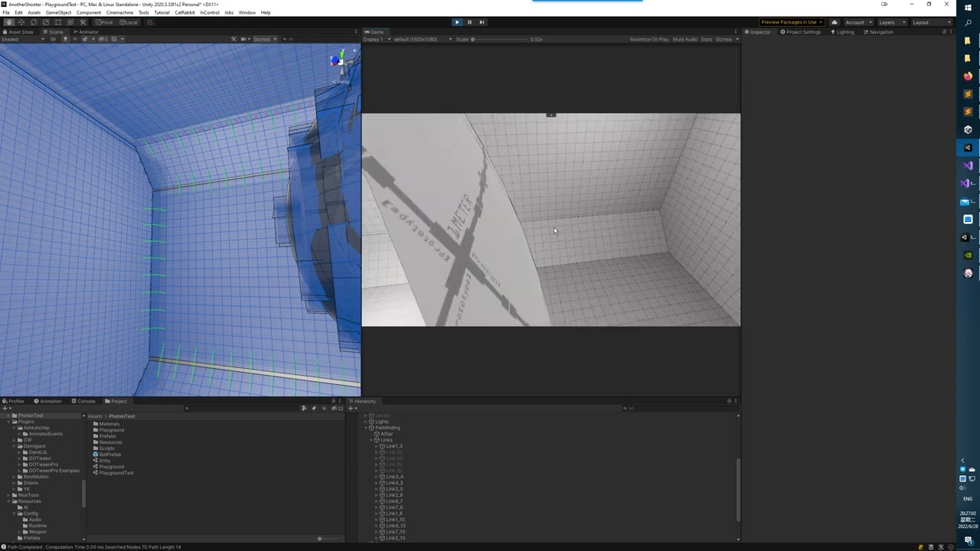Click the Assets breadcrumb link
The width and height of the screenshot is (980, 551).
95,416
